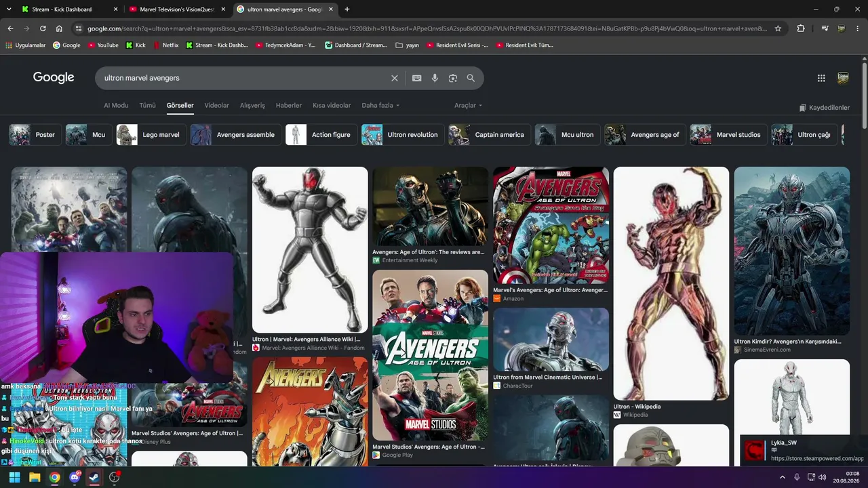
Task: Show hidden system tray icons
Action: (782, 477)
